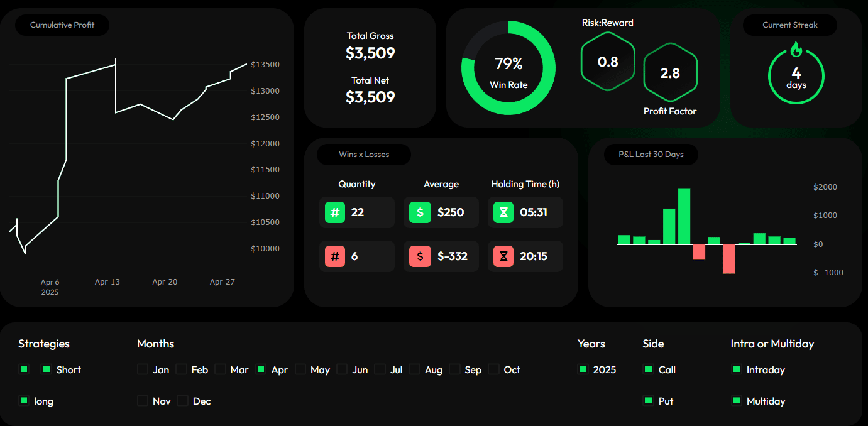Click the Months section heading
The width and height of the screenshot is (868, 426).
pos(156,344)
